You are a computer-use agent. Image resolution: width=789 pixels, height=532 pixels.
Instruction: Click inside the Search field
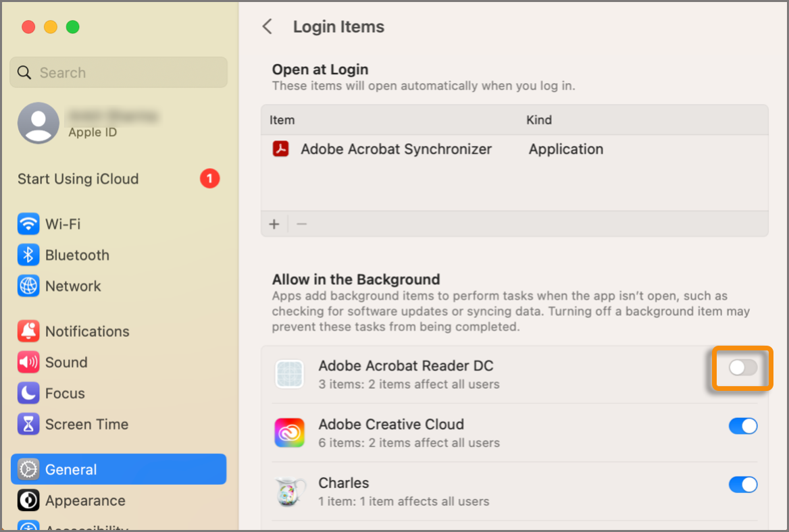tap(118, 72)
